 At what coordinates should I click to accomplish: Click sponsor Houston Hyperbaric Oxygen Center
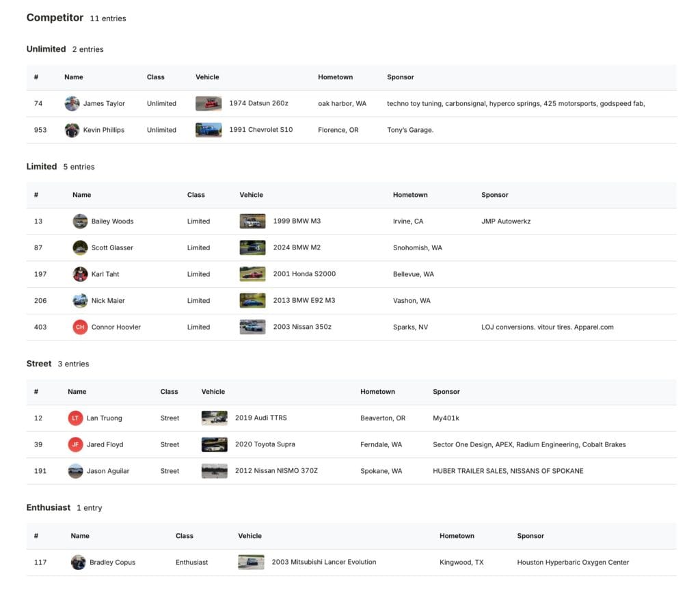574,562
